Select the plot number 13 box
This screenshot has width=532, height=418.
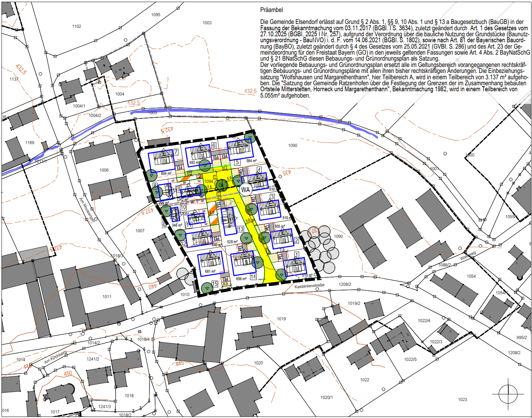coord(241,229)
